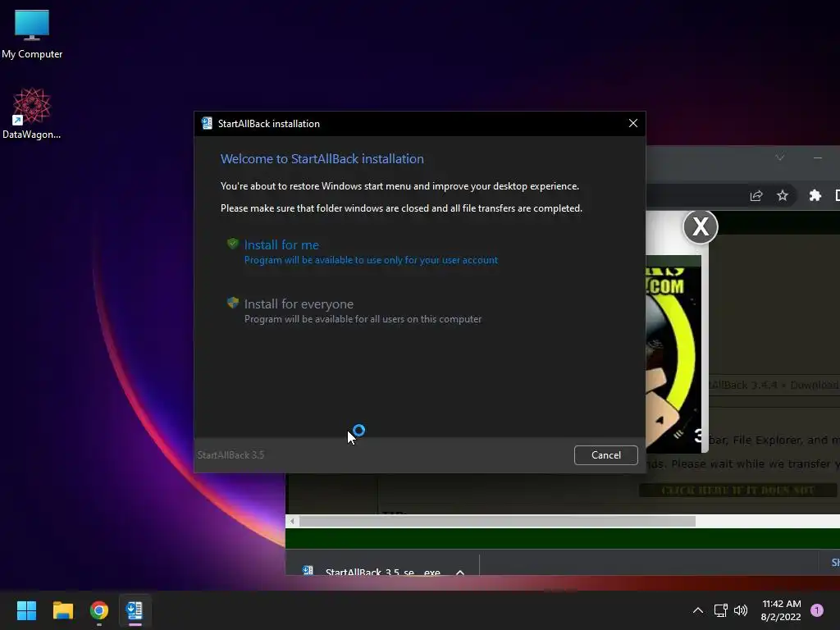Open the Windows Start menu
This screenshot has height=630, width=840.
[x=26, y=610]
